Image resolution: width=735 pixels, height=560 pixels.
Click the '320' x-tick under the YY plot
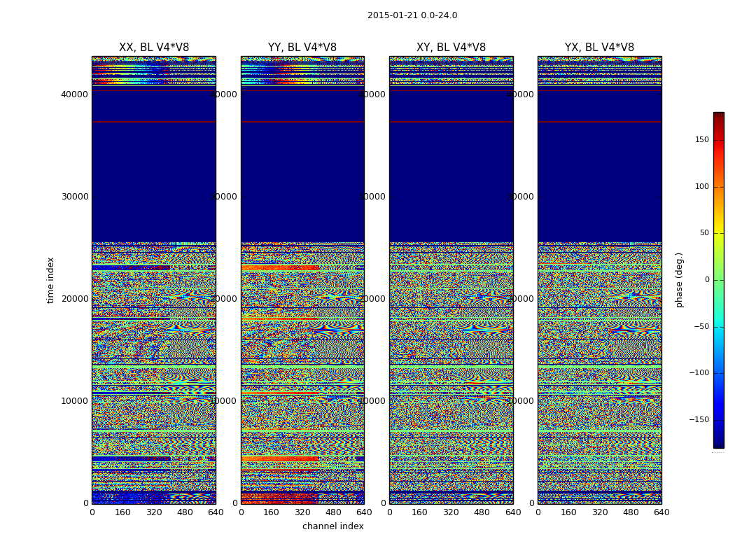302,512
